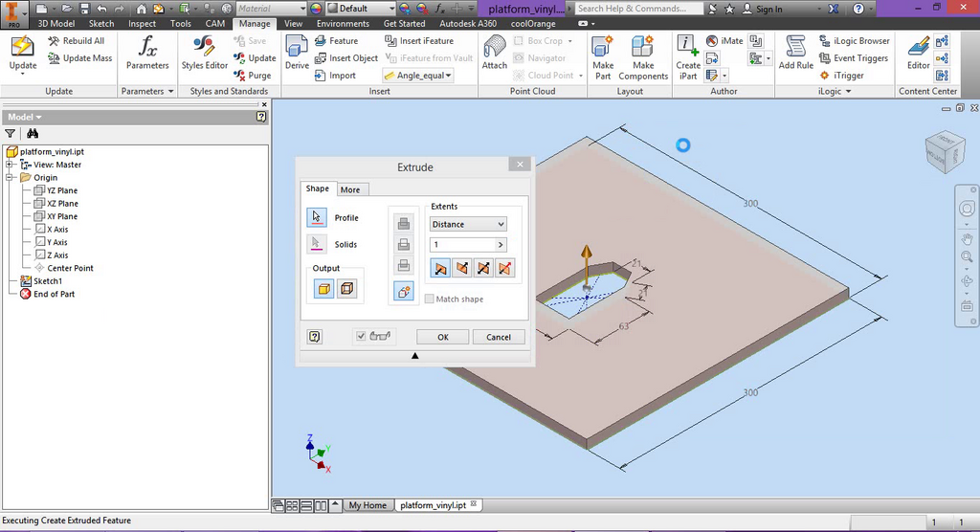Select asymmetric extrude direction button
This screenshot has width=980, height=532.
click(x=504, y=268)
